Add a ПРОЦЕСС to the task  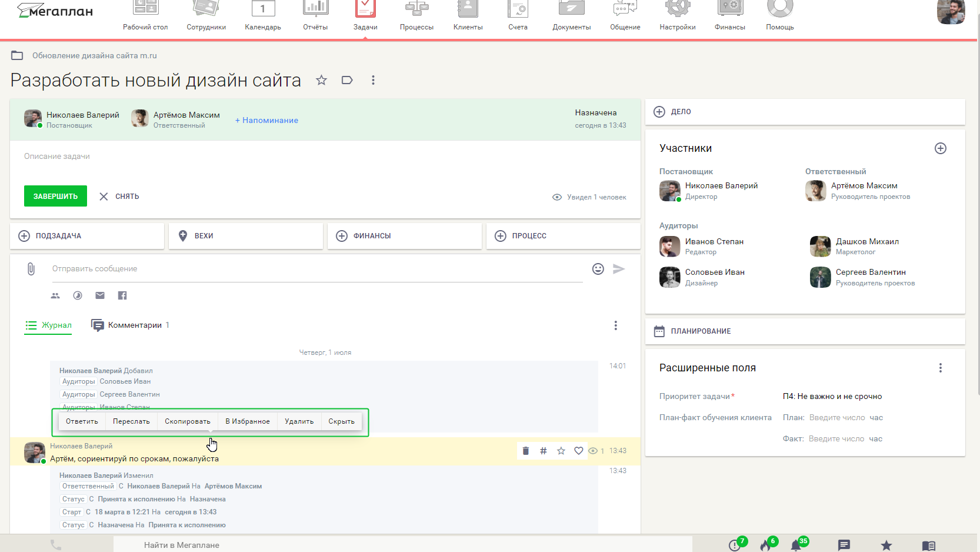point(564,236)
